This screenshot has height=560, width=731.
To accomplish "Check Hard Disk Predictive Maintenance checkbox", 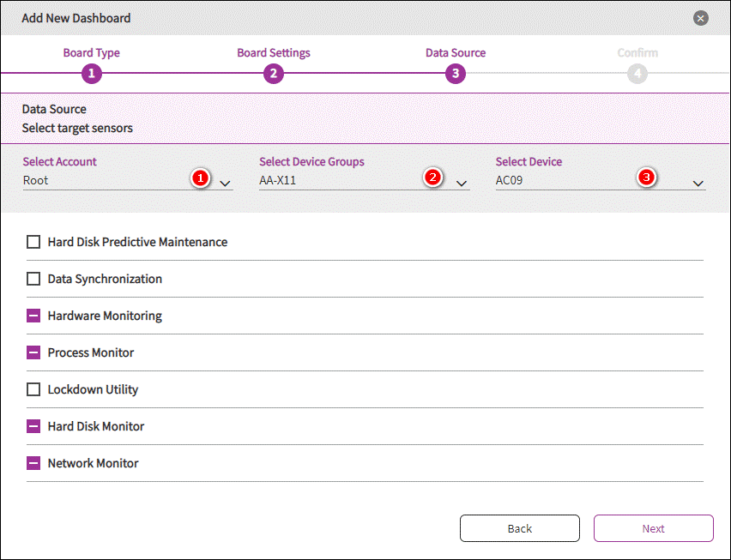I will point(33,242).
